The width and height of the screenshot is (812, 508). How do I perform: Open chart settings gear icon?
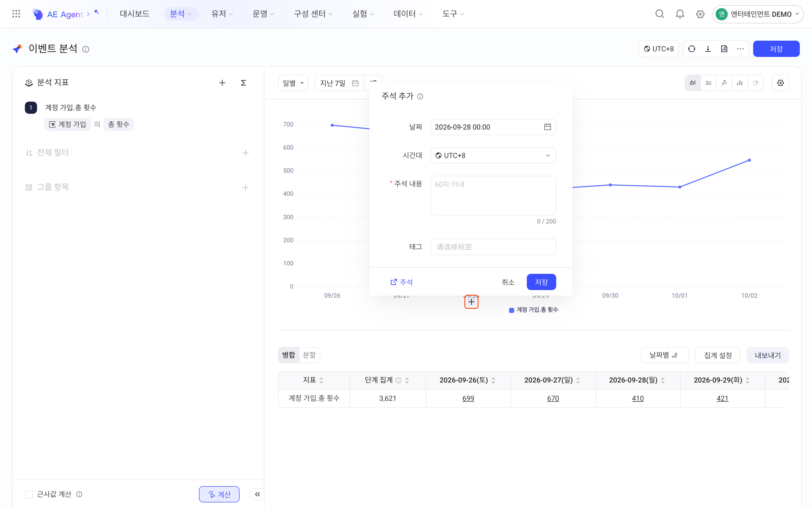point(781,83)
